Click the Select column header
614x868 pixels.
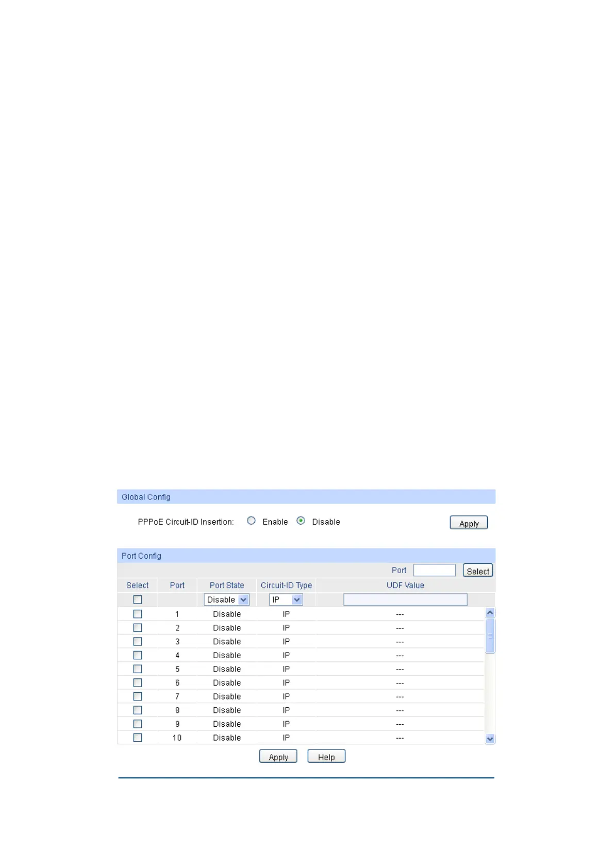138,586
